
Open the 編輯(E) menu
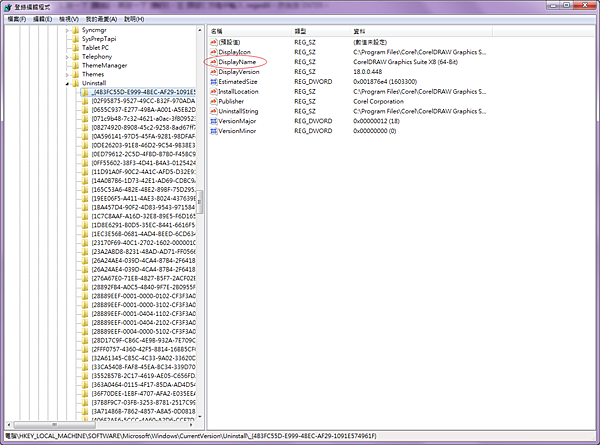[42, 19]
